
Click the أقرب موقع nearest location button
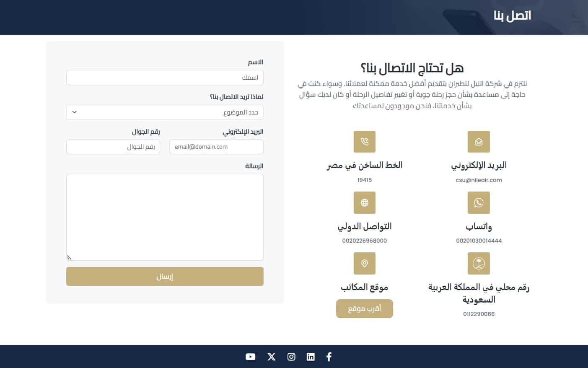(365, 308)
